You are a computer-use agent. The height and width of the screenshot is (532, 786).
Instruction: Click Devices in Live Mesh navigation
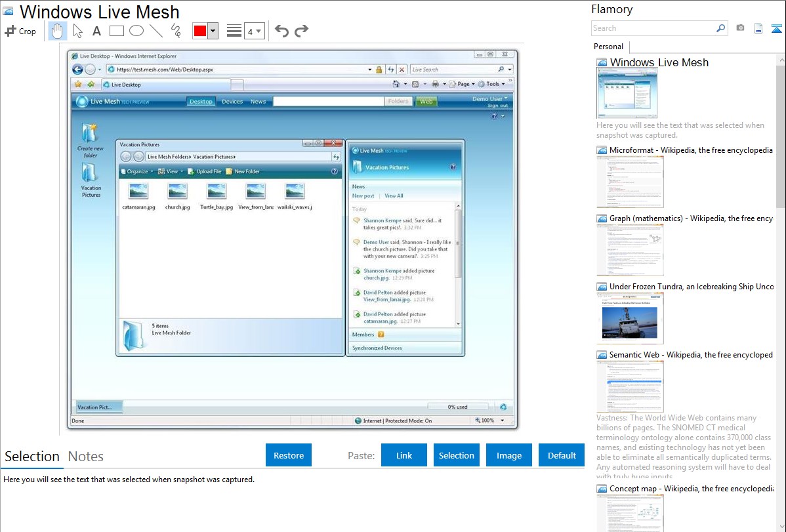click(232, 101)
